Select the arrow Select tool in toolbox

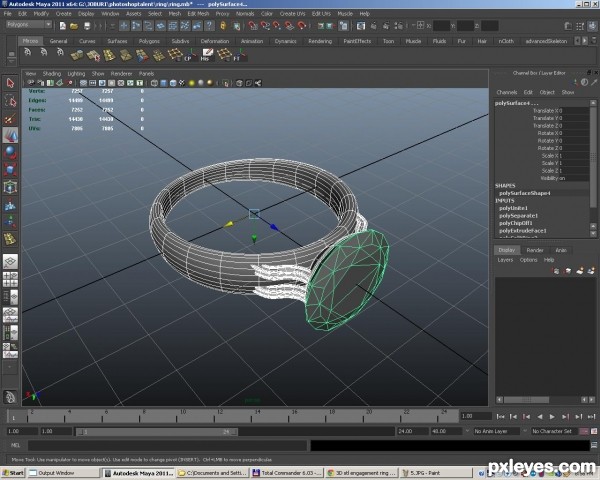10,83
